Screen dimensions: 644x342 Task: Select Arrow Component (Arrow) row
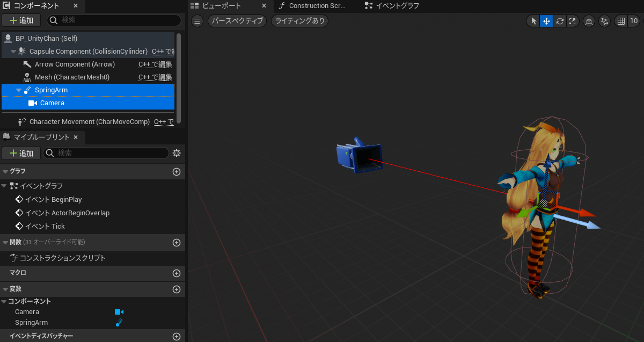pos(88,64)
